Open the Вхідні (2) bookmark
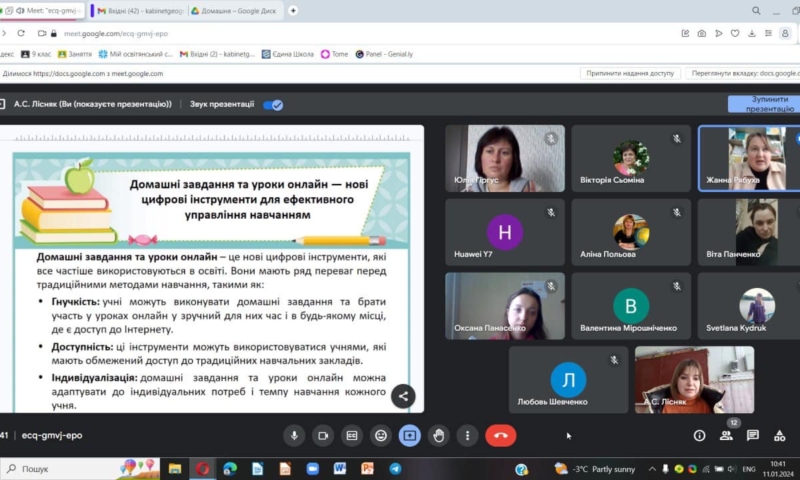800x480 pixels. tap(217, 54)
